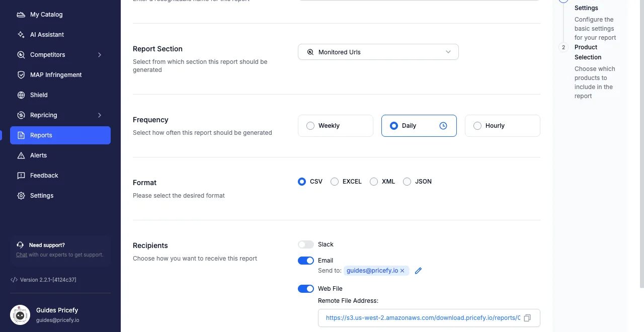Select Hourly frequency

[503, 126]
